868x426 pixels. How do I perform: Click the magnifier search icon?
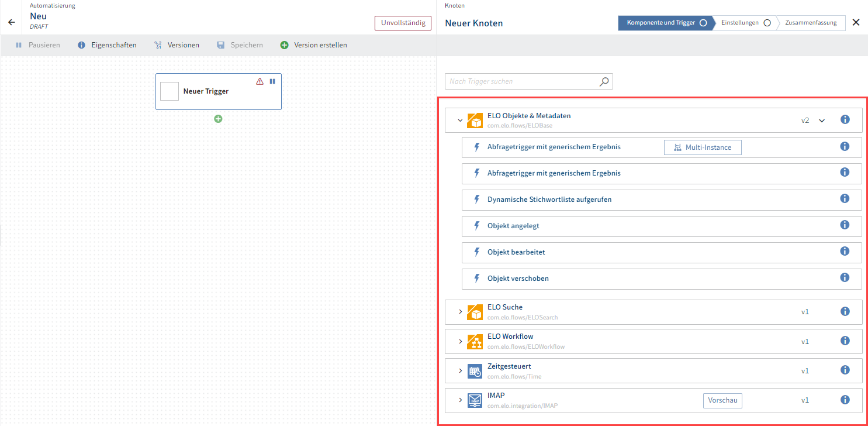[604, 81]
